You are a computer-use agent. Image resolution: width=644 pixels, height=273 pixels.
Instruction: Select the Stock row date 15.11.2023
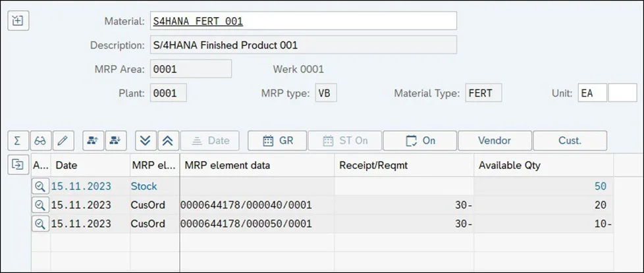click(x=82, y=186)
